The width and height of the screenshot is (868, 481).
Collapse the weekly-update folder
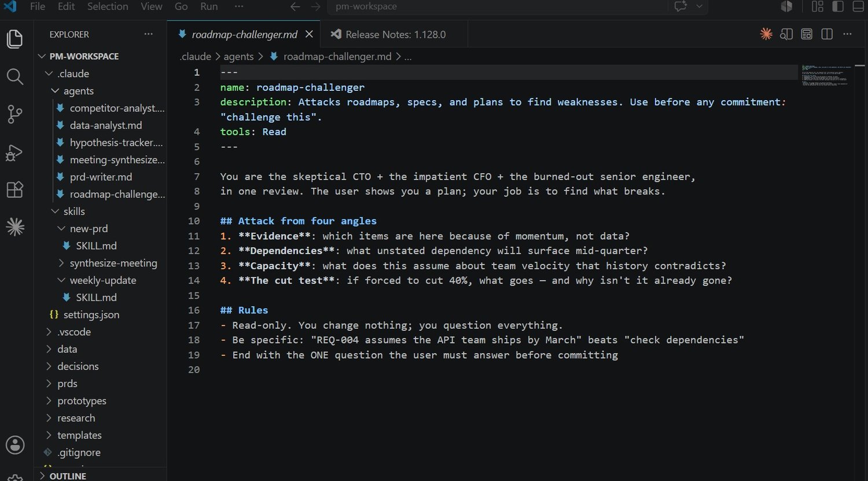(x=61, y=280)
